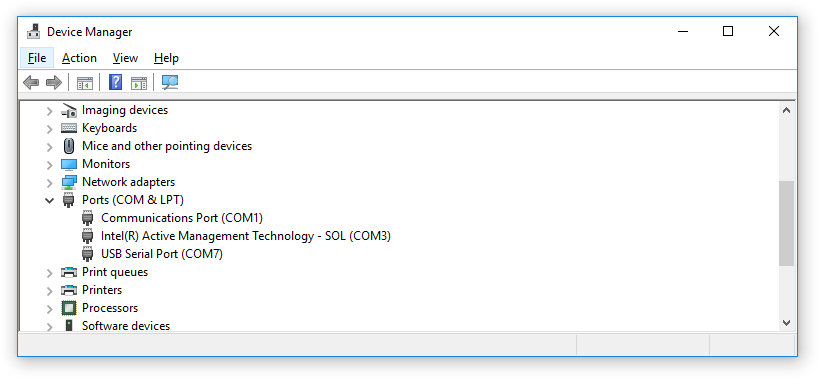This screenshot has height=379, width=819.
Task: Click the Processors chip icon
Action: 68,308
